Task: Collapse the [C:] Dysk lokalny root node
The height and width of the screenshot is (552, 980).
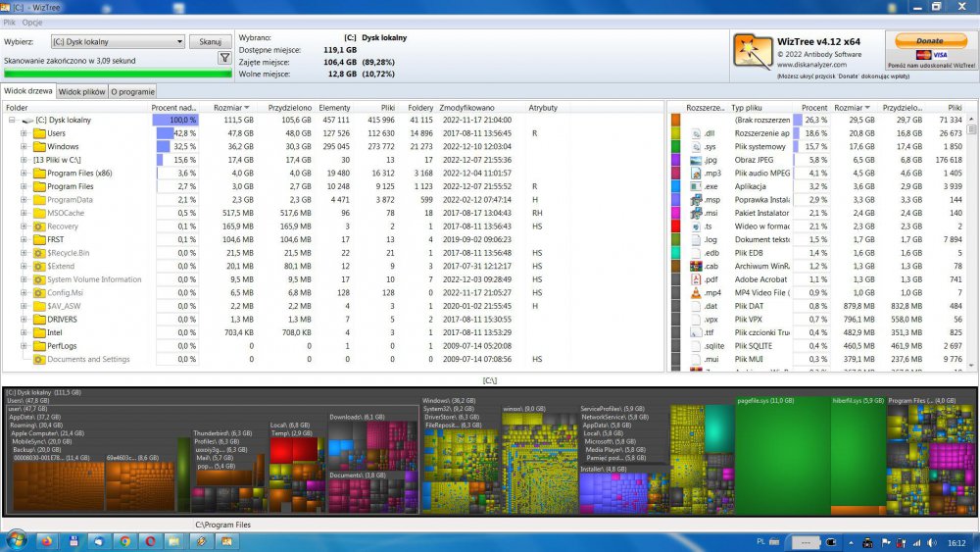Action: click(x=12, y=120)
